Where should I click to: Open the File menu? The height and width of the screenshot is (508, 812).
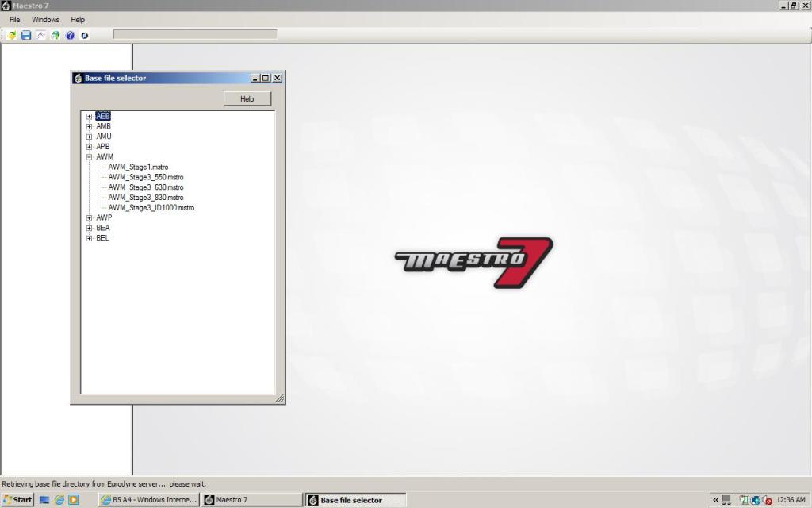14,20
